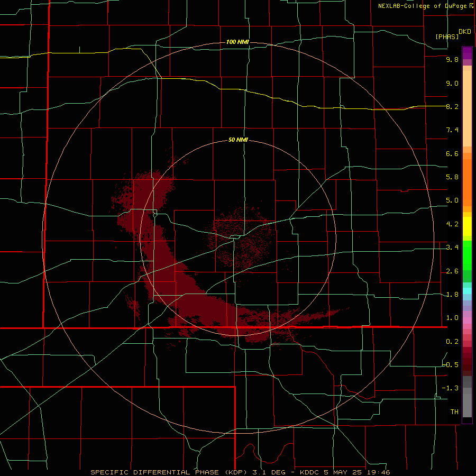The image size is (476, 476).
Task: Pick the bright green segment of the color bar
Action: 467,257
